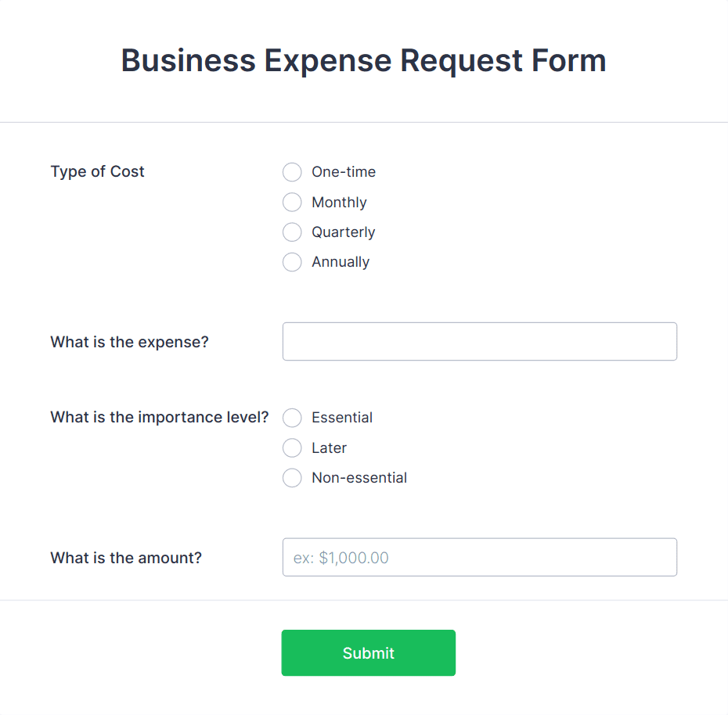
Task: Select the One-time cost option
Action: click(x=291, y=172)
